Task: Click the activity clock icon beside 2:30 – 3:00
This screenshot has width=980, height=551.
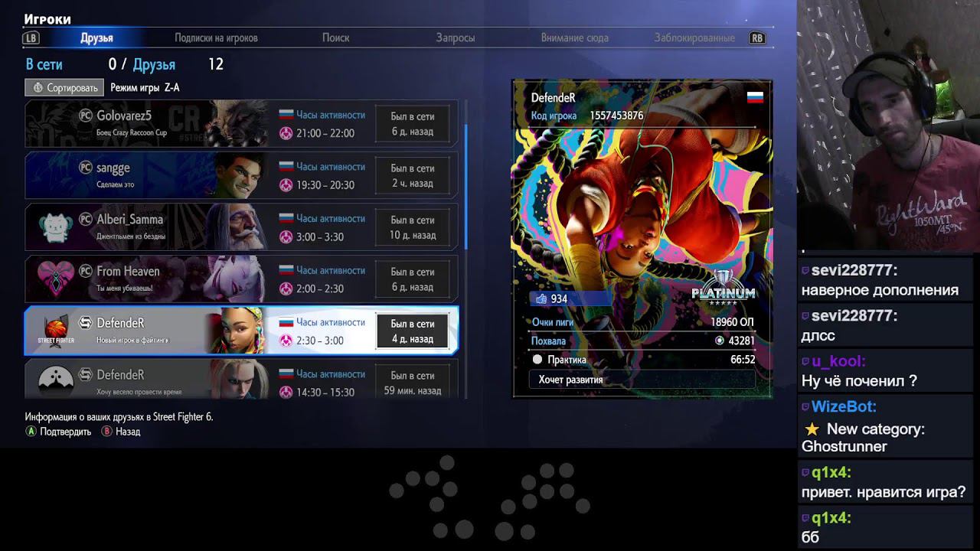Action: coord(286,341)
